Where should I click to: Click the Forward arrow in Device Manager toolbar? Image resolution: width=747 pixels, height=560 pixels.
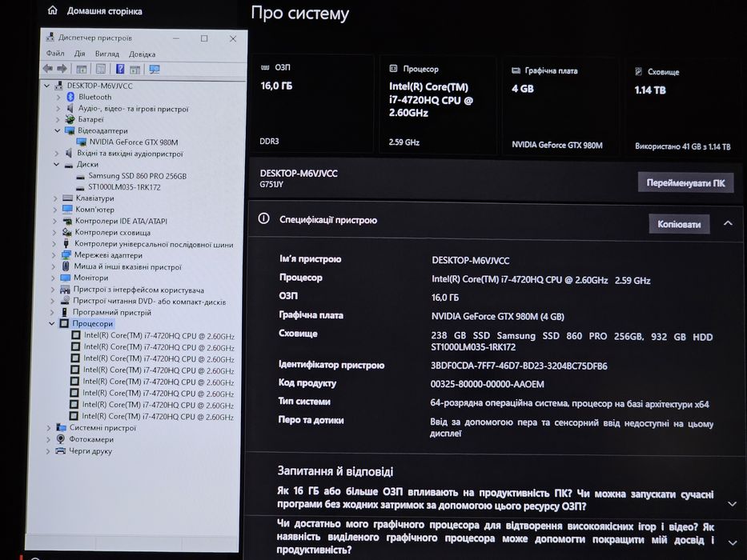point(62,69)
